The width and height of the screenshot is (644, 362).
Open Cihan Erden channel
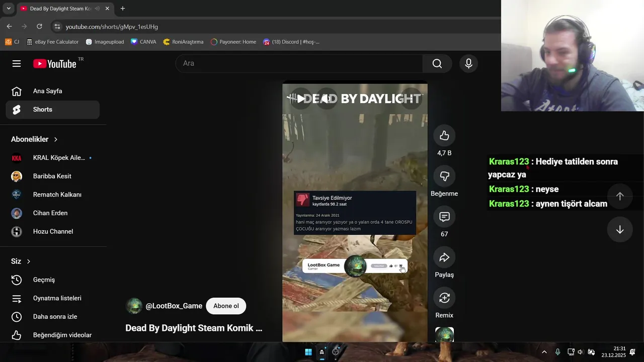pyautogui.click(x=53, y=213)
